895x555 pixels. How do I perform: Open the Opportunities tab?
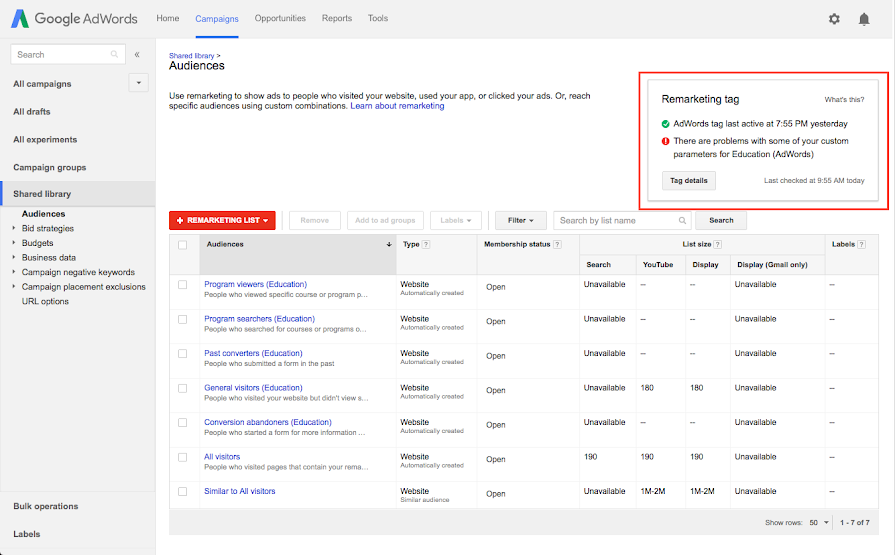[280, 18]
